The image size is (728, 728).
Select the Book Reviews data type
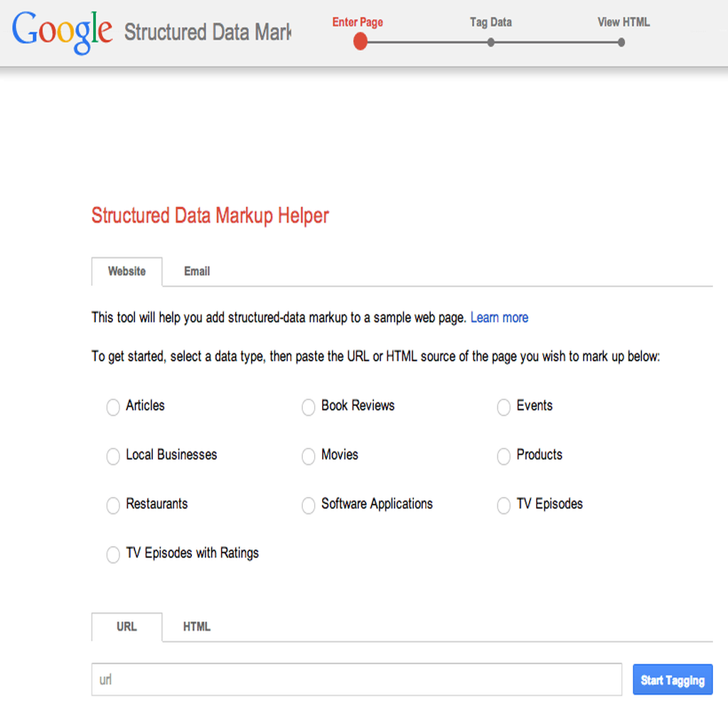click(x=309, y=407)
